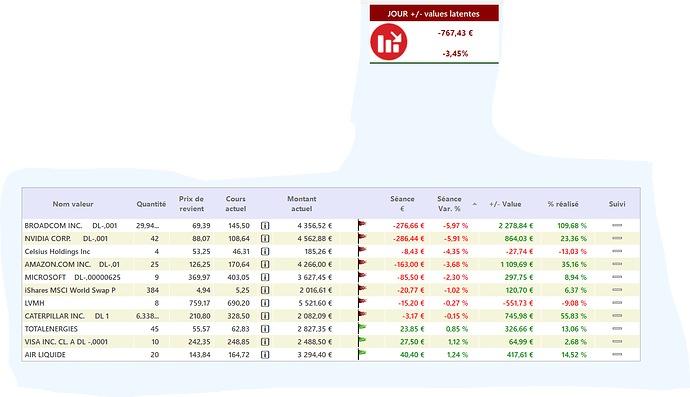Click the Nom valeur column header

tap(73, 204)
